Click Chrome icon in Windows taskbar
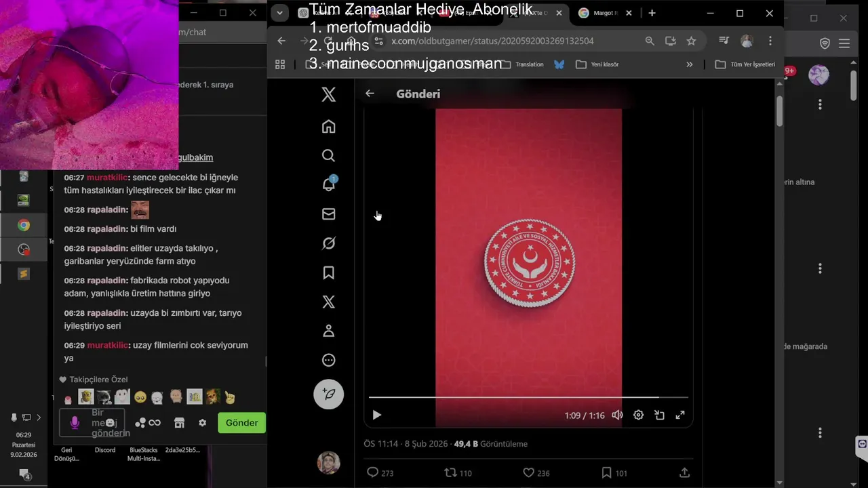 coord(24,226)
